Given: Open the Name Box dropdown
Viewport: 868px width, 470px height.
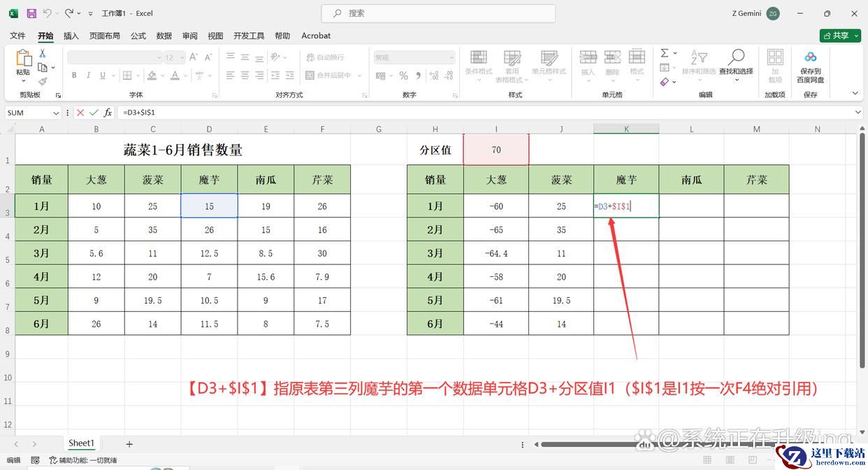Looking at the screenshot, I should (x=56, y=113).
